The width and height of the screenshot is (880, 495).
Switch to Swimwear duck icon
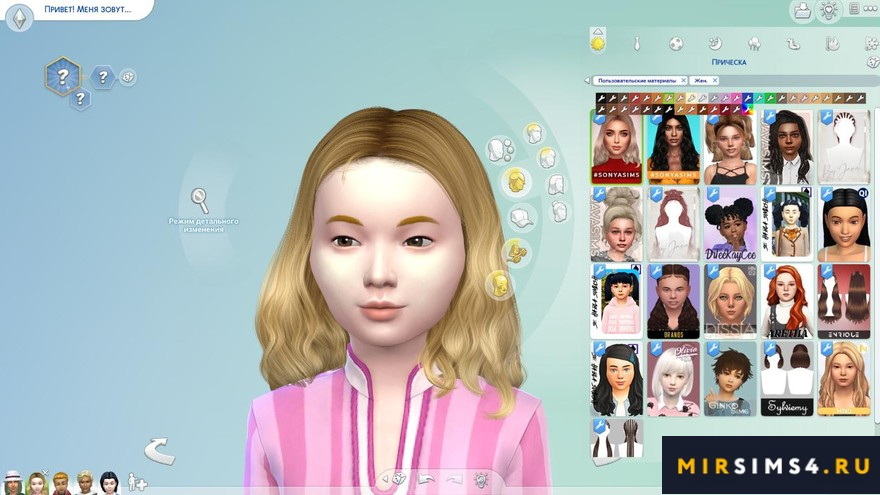792,44
